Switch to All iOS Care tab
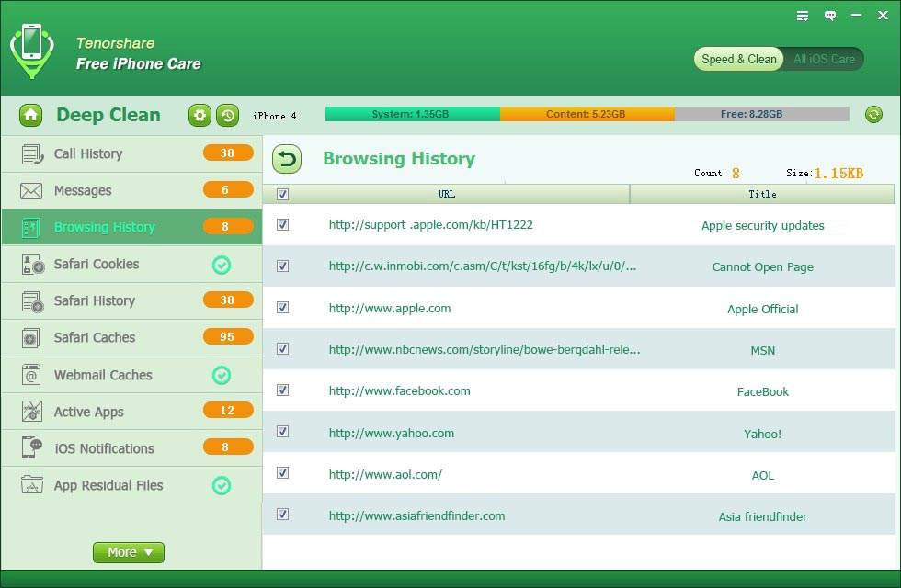Image resolution: width=901 pixels, height=588 pixels. coord(824,59)
